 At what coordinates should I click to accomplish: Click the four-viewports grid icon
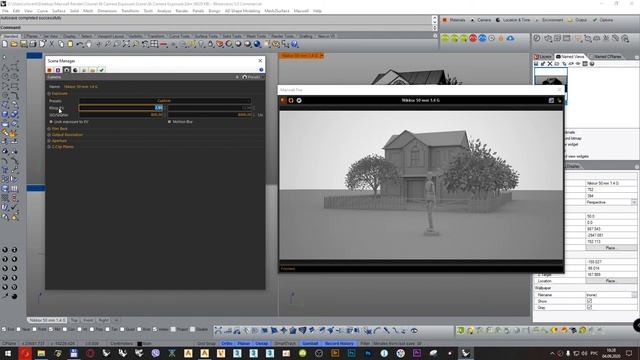click(x=154, y=44)
